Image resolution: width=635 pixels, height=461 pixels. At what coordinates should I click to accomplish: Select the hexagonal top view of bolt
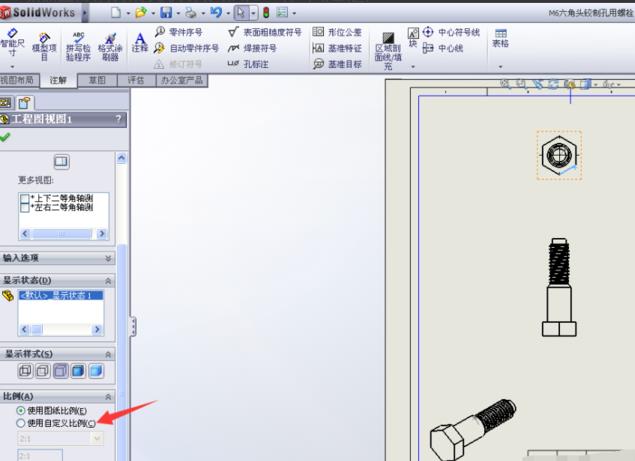559,155
